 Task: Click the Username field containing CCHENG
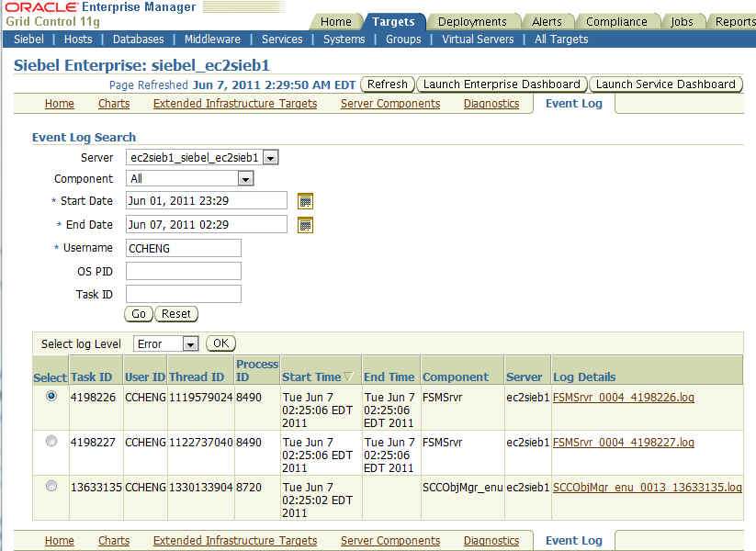point(184,248)
